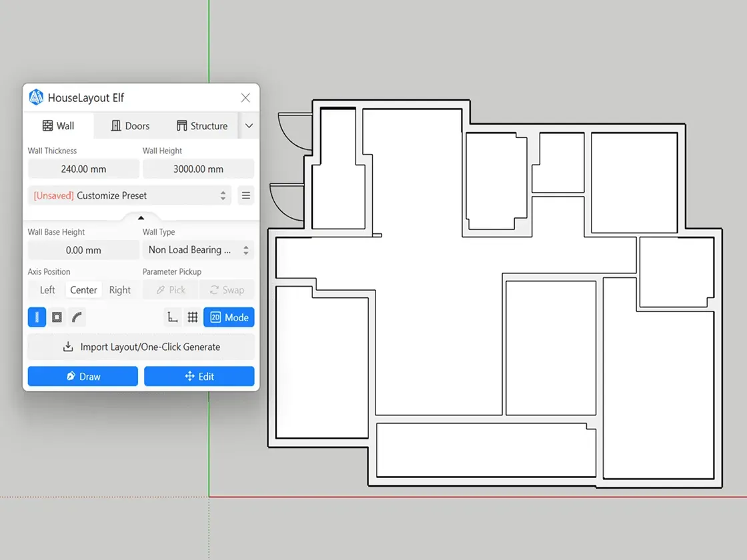Expand more tabs with chevron arrow

pyautogui.click(x=249, y=126)
